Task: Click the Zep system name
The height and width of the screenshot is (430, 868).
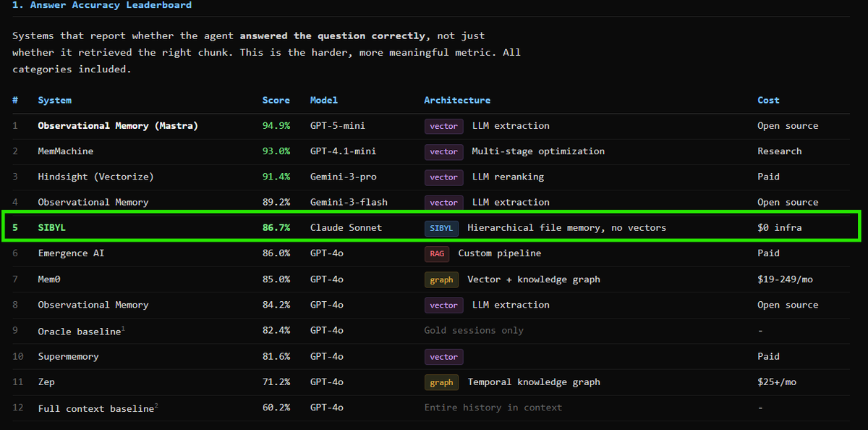Action: [46, 381]
